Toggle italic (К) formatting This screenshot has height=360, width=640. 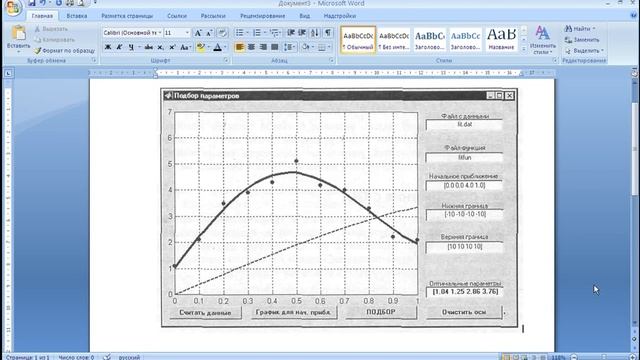tap(119, 47)
